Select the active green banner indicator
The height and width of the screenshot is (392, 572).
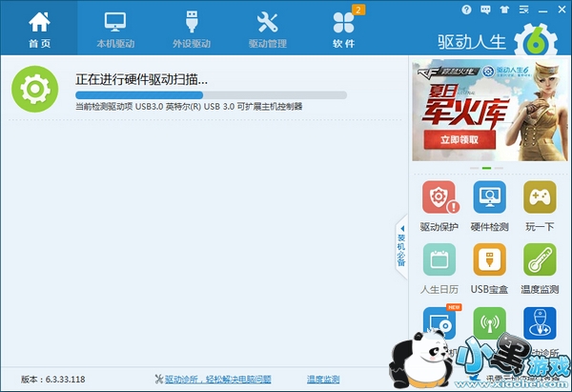pos(486,168)
